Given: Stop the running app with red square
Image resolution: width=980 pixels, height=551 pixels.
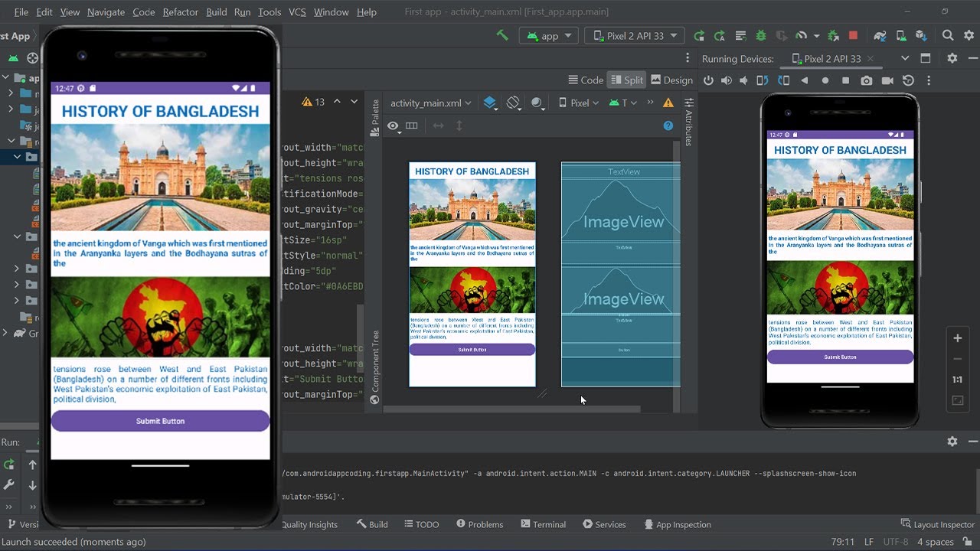Looking at the screenshot, I should pyautogui.click(x=853, y=36).
